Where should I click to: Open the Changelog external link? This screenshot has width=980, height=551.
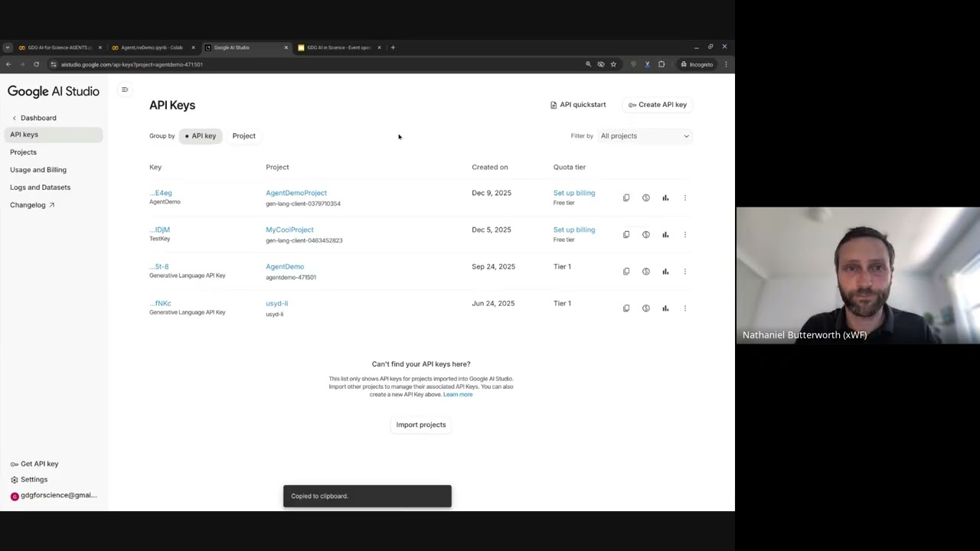point(32,205)
